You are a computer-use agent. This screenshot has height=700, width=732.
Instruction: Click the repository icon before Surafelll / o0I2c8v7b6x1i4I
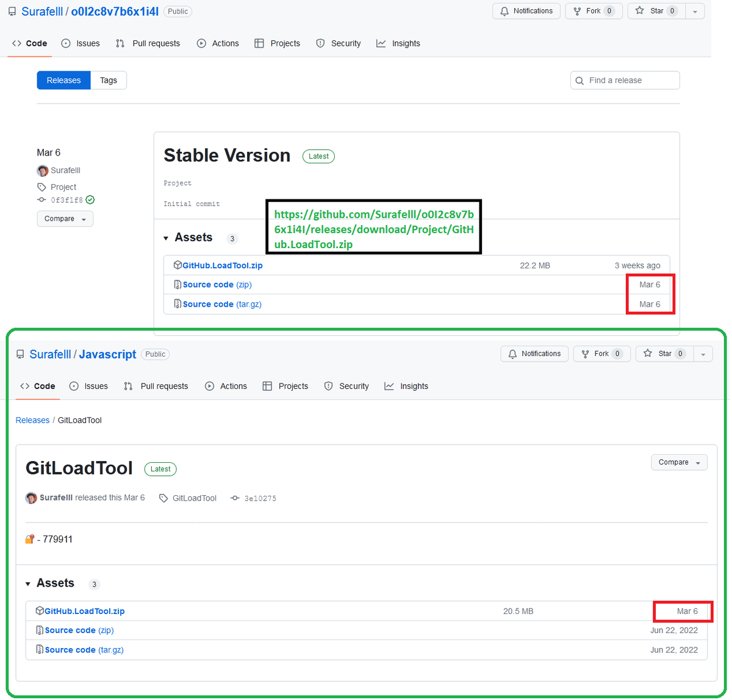click(x=12, y=12)
